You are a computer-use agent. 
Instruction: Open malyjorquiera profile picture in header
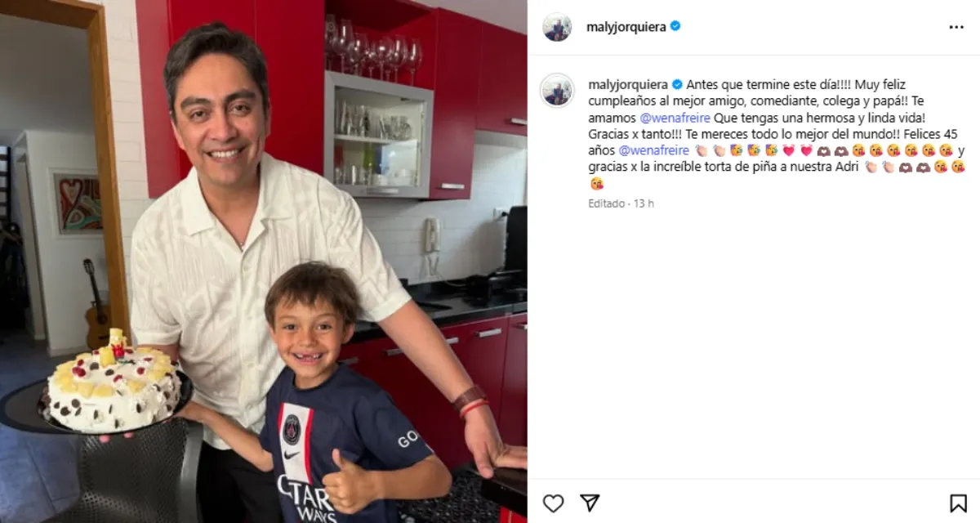pyautogui.click(x=557, y=27)
